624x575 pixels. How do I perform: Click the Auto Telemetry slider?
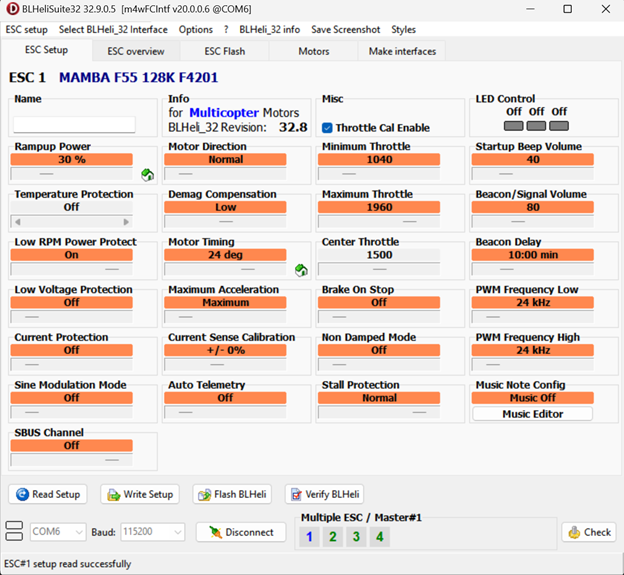point(225,412)
